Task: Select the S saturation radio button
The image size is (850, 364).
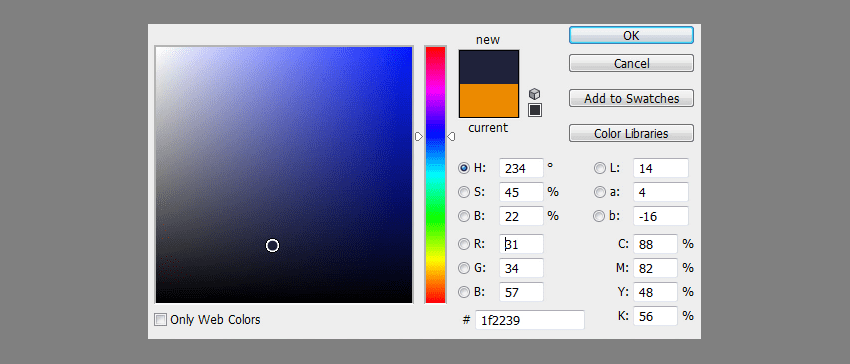Action: click(x=464, y=192)
